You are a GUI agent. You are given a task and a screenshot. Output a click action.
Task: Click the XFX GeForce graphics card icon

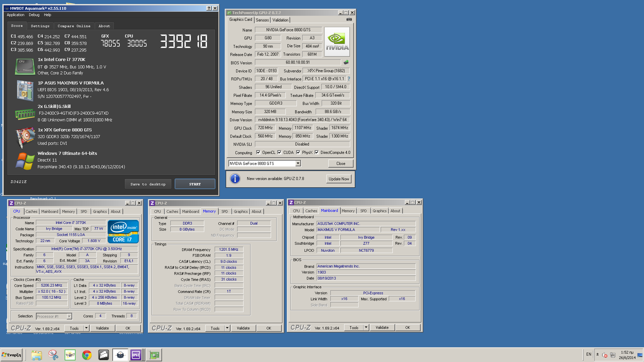(x=25, y=137)
